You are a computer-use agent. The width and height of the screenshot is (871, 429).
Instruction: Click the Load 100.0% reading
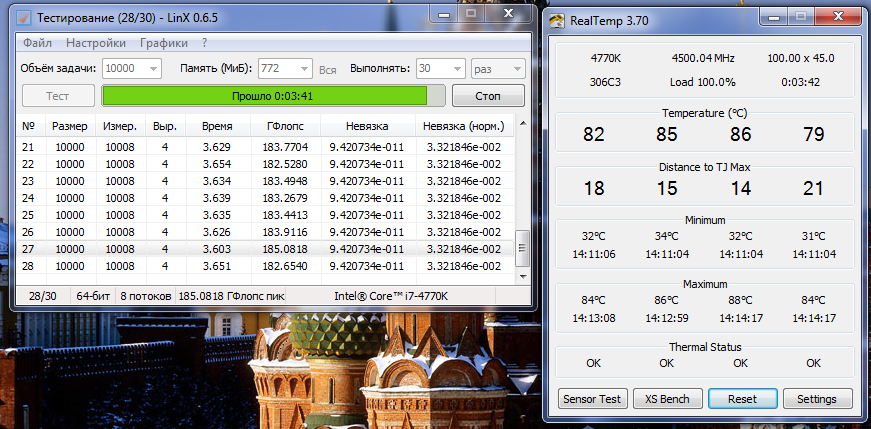(703, 82)
